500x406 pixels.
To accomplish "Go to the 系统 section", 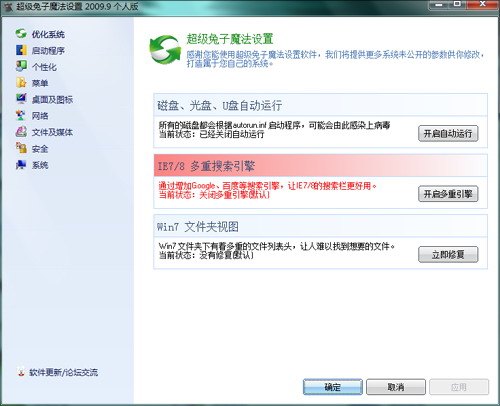I will click(40, 165).
